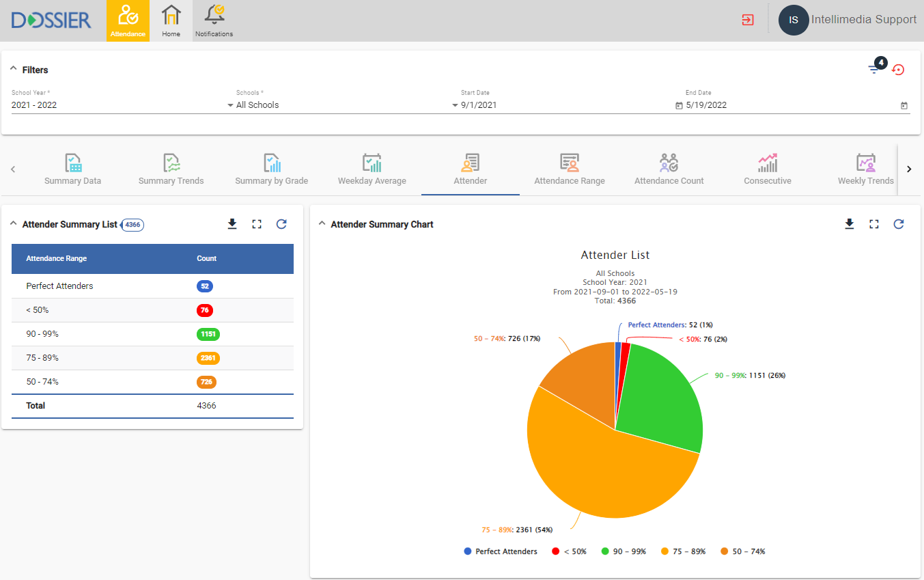Toggle the Perfect Attenders legend item
This screenshot has height=580, width=924.
[501, 551]
